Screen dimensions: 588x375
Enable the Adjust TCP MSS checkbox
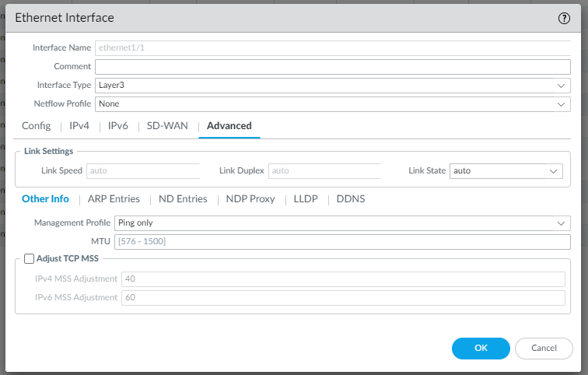(30, 259)
